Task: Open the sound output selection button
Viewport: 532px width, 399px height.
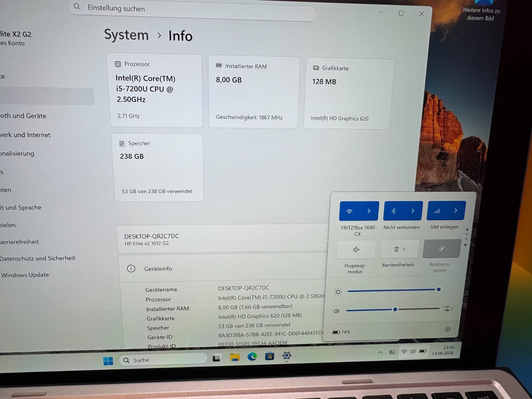Action: [x=448, y=309]
